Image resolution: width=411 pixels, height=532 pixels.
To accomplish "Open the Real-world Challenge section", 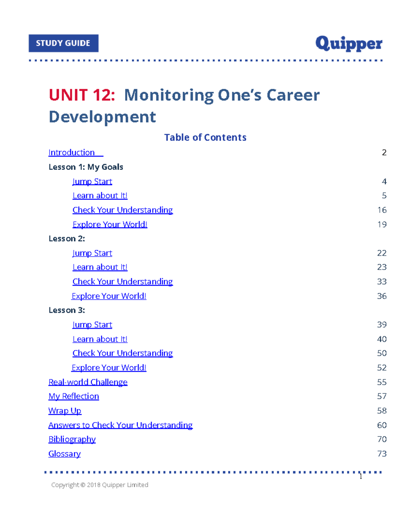I will pos(88,382).
